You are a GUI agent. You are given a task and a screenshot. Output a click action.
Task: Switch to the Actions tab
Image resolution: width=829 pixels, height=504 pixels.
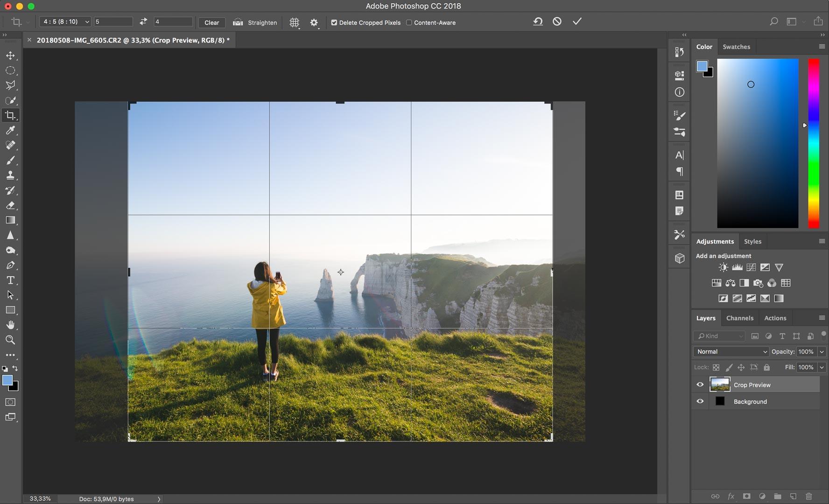pyautogui.click(x=775, y=318)
